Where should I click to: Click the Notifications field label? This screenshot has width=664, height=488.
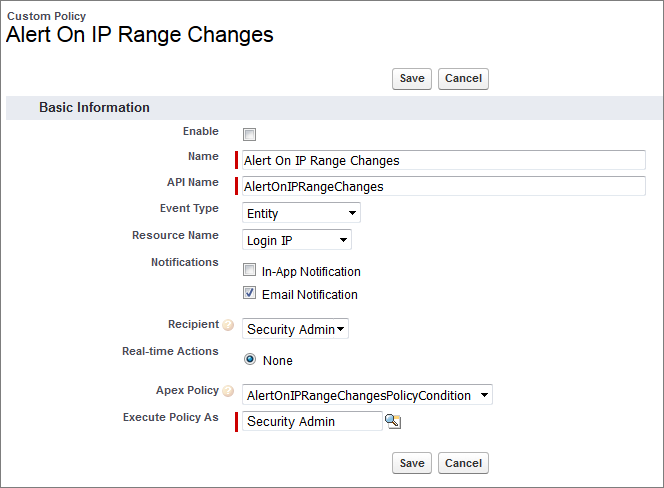click(185, 262)
